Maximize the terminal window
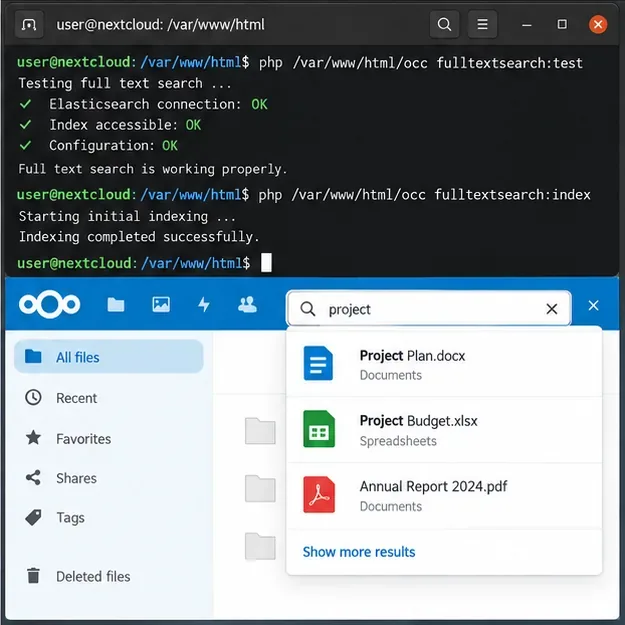 562,24
